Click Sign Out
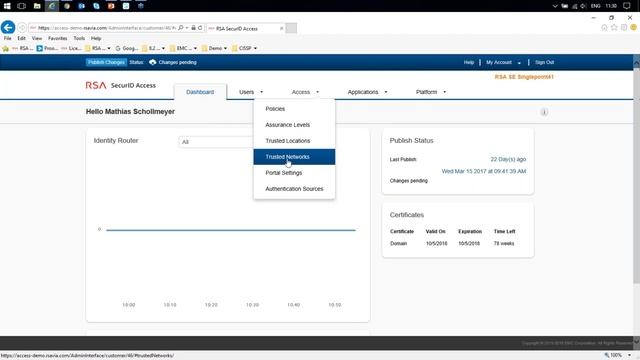640x360 pixels. [544, 62]
